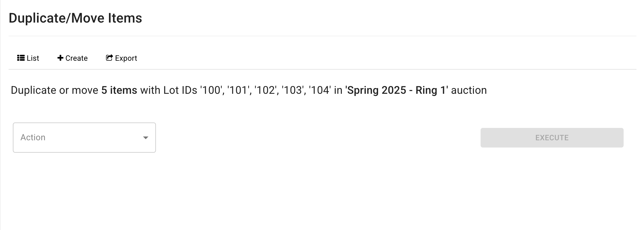Click the word 'auction' ending the sentence
This screenshot has height=230, width=644.
tap(469, 90)
